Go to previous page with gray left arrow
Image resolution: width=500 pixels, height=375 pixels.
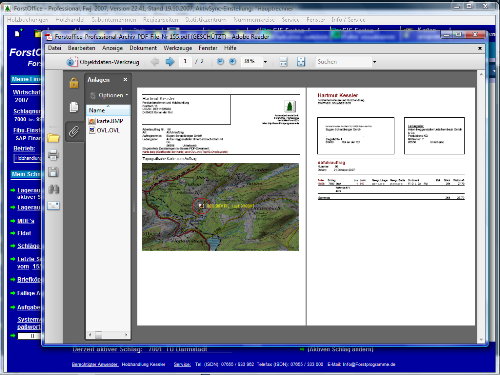coord(155,62)
